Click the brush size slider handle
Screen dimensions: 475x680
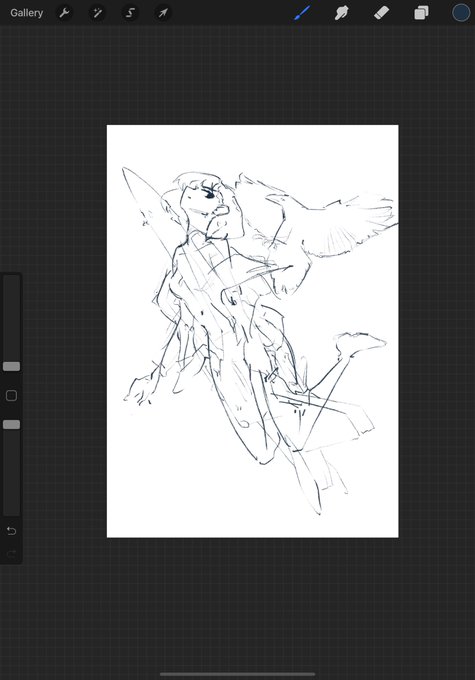click(11, 366)
